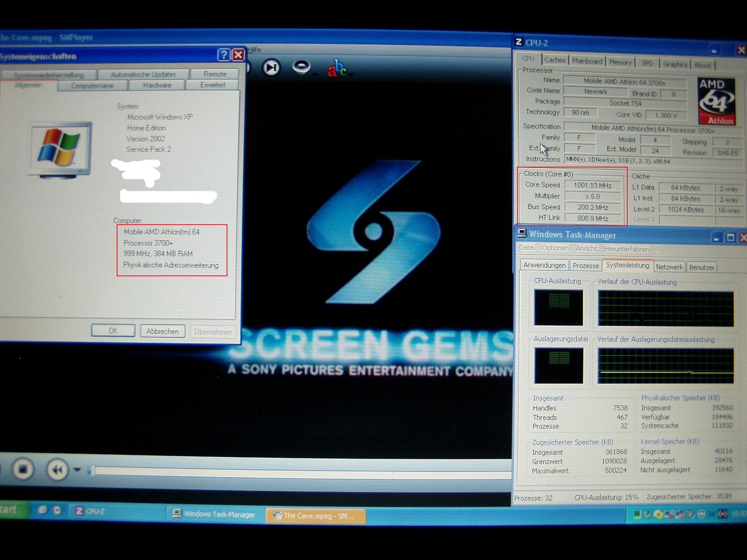Click the AMD Athlon 64 logo
Image resolution: width=747 pixels, height=560 pixels.
tap(717, 101)
